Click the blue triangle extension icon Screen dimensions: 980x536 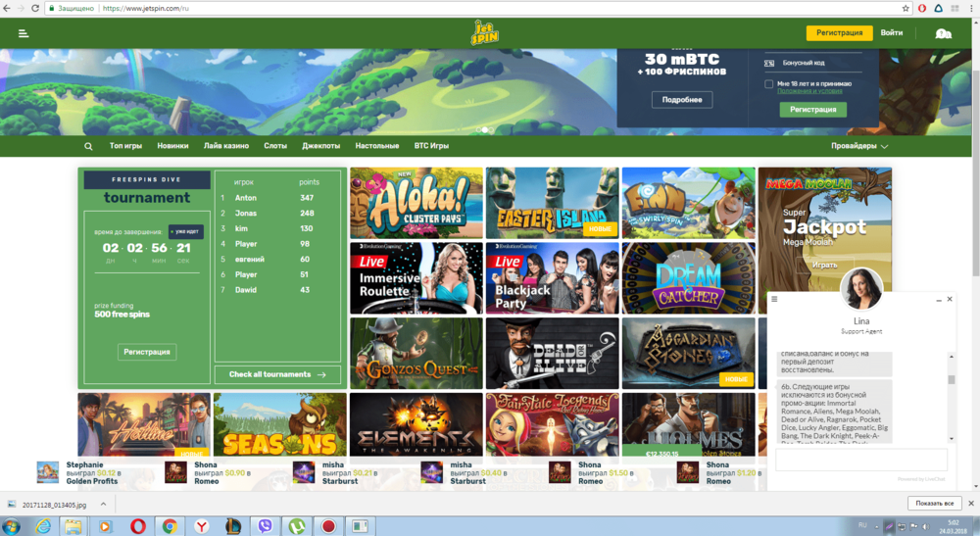click(938, 8)
